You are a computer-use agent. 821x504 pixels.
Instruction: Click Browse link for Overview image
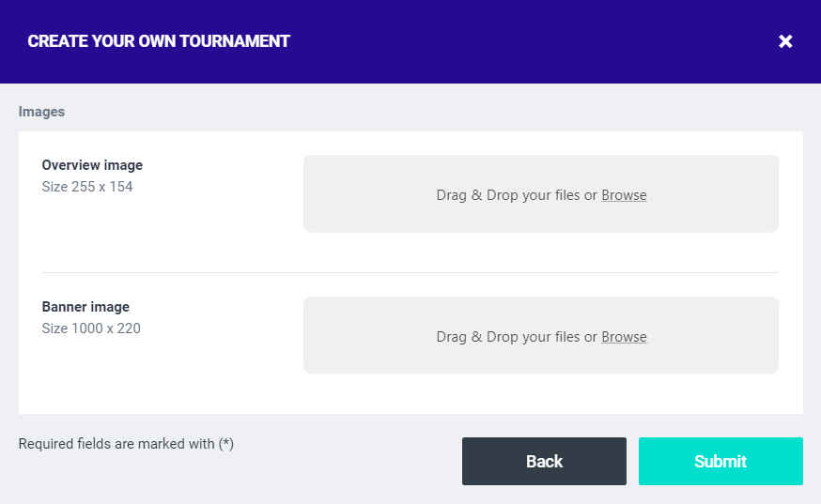tap(624, 195)
